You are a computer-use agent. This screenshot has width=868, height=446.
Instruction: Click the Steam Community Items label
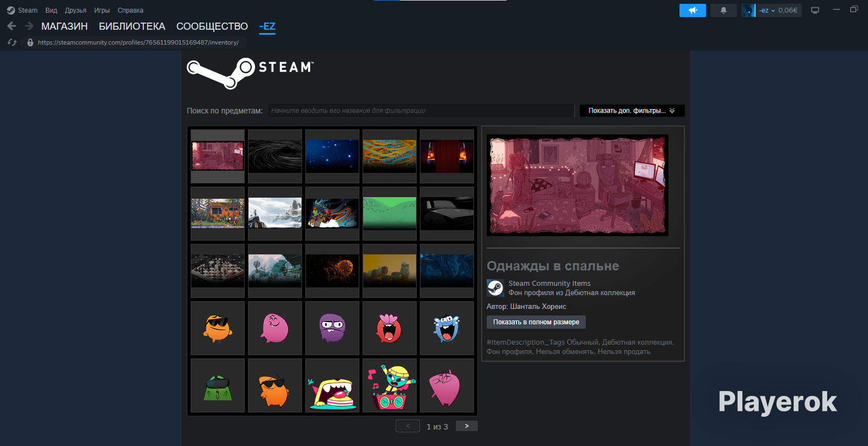549,284
